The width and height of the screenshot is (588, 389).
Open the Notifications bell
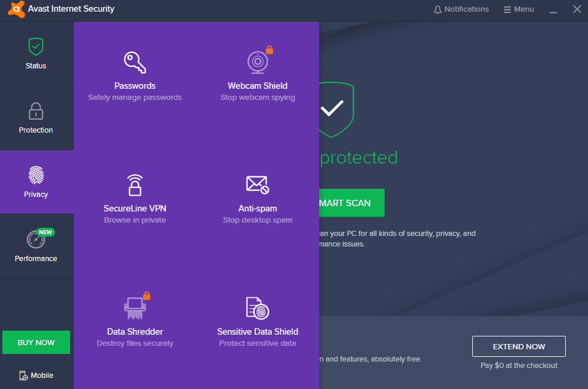click(x=461, y=9)
